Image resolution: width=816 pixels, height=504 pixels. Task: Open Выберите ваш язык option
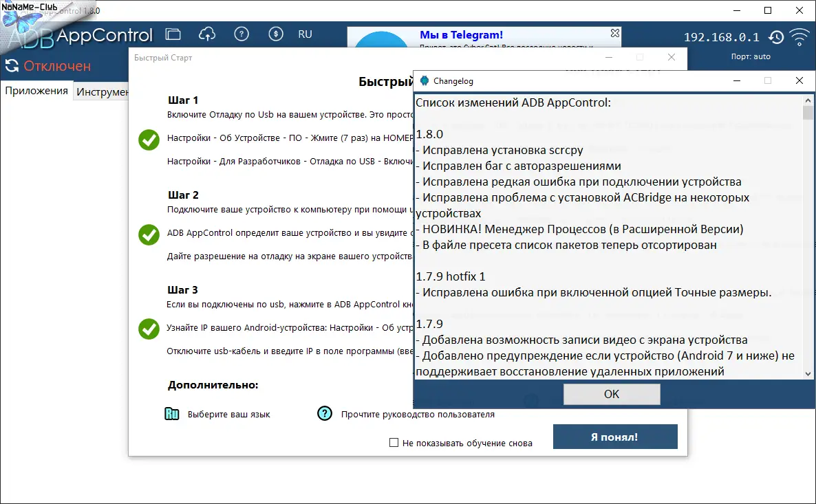[228, 415]
